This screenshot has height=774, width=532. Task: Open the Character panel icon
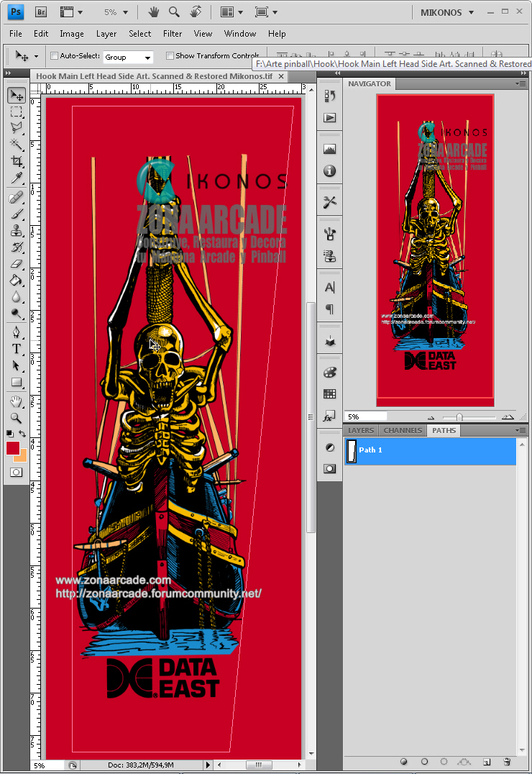click(x=330, y=287)
